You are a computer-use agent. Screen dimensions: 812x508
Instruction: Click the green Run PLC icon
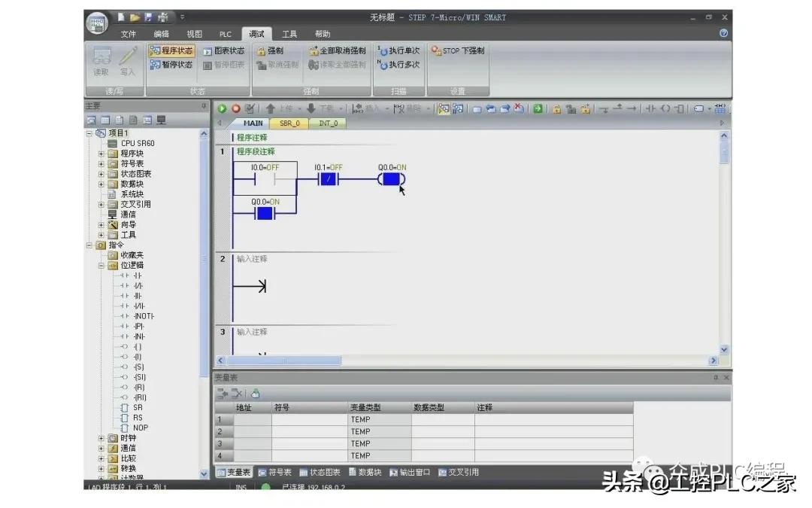pyautogui.click(x=222, y=108)
